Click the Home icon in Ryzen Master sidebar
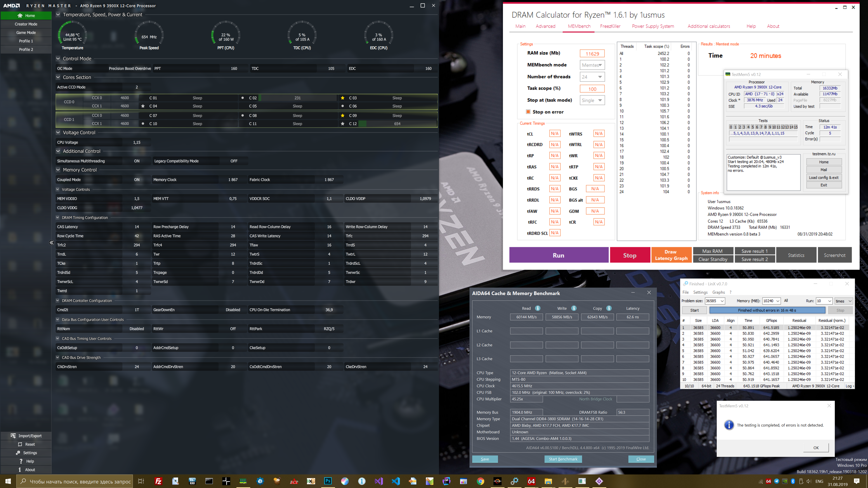The image size is (868, 488). click(20, 16)
